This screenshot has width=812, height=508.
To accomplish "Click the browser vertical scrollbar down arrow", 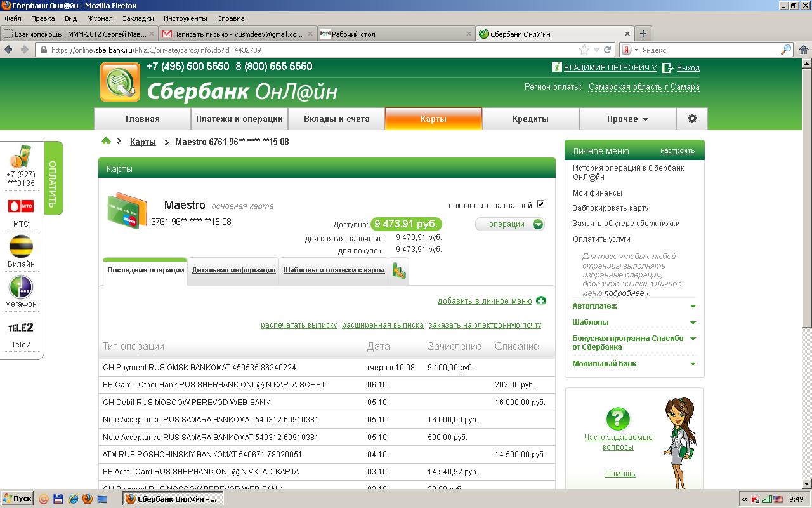I will [x=806, y=485].
